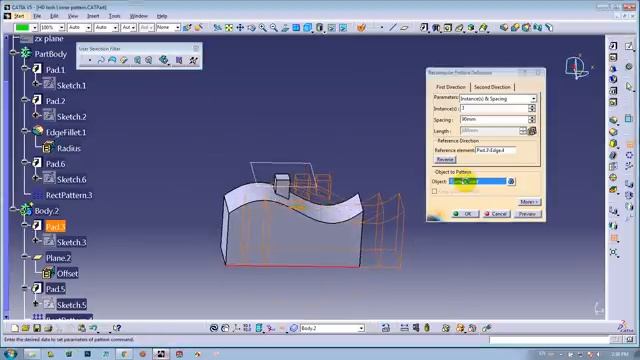Toggle the keep specifications checkbox

coord(434,191)
